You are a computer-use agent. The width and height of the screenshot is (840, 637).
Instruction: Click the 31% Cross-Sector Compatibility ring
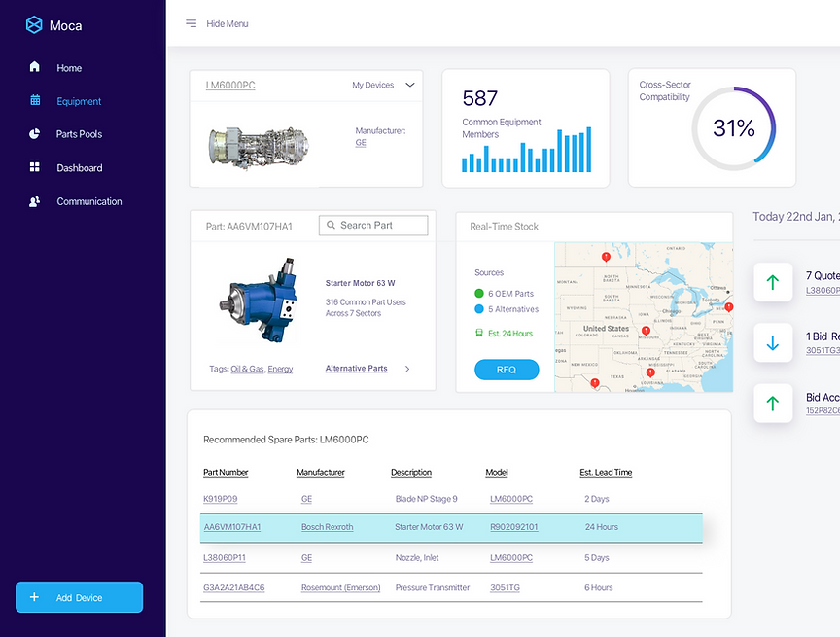click(x=735, y=127)
